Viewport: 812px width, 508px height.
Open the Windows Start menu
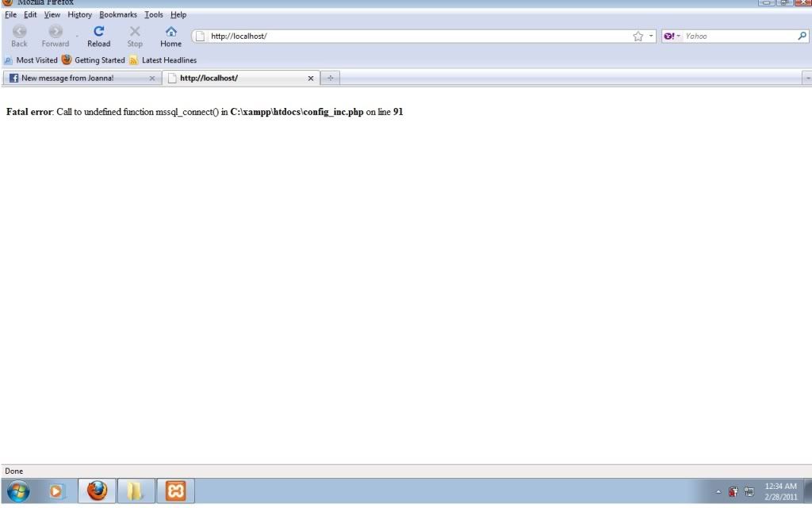pyautogui.click(x=19, y=492)
